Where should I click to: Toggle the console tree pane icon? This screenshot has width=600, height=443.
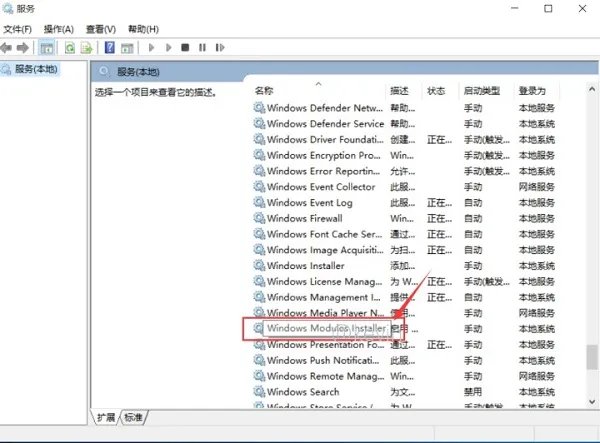47,47
